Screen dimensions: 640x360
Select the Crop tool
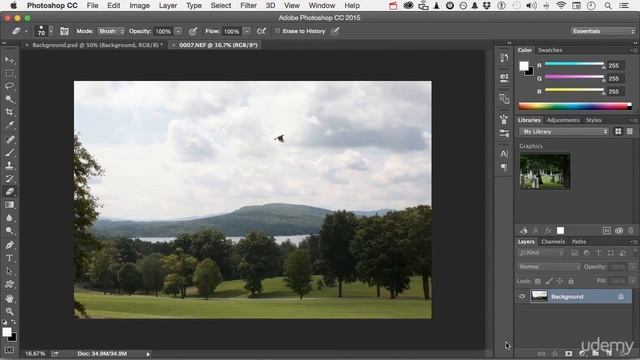[9, 112]
